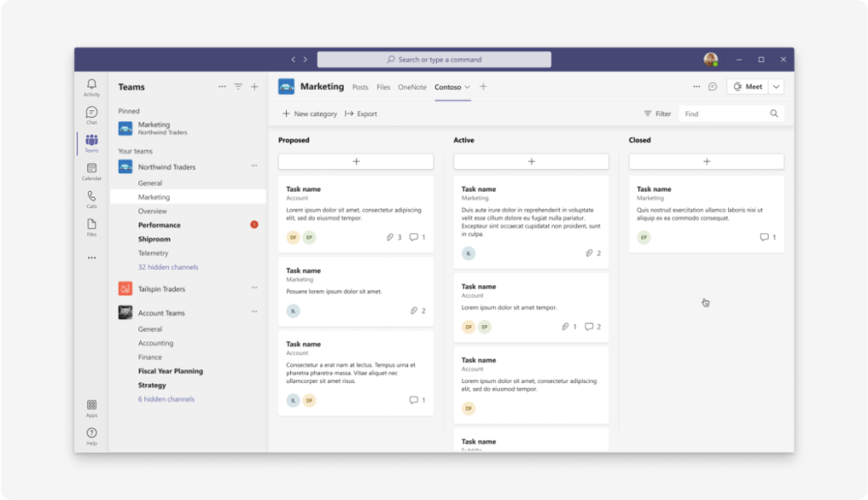Open the Apps store icon

coord(92,407)
